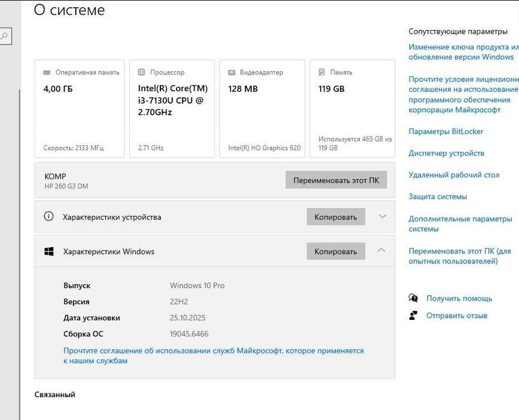This screenshot has height=420, width=519.
Task: Open Защита системы link
Action: coord(437,197)
